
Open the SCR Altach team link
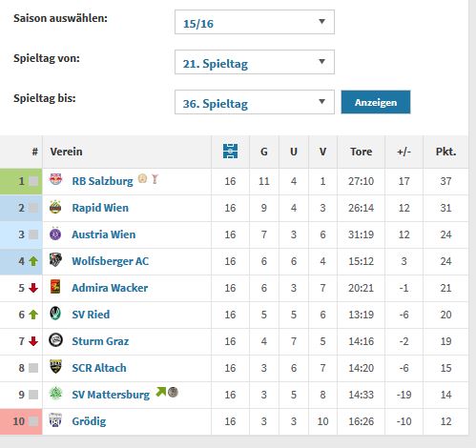coord(99,368)
